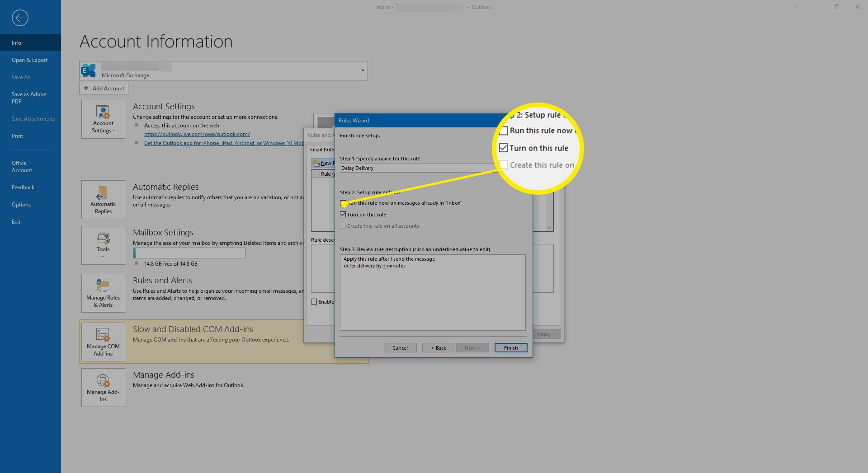
Task: Open the Get the Outlook app link
Action: (224, 143)
